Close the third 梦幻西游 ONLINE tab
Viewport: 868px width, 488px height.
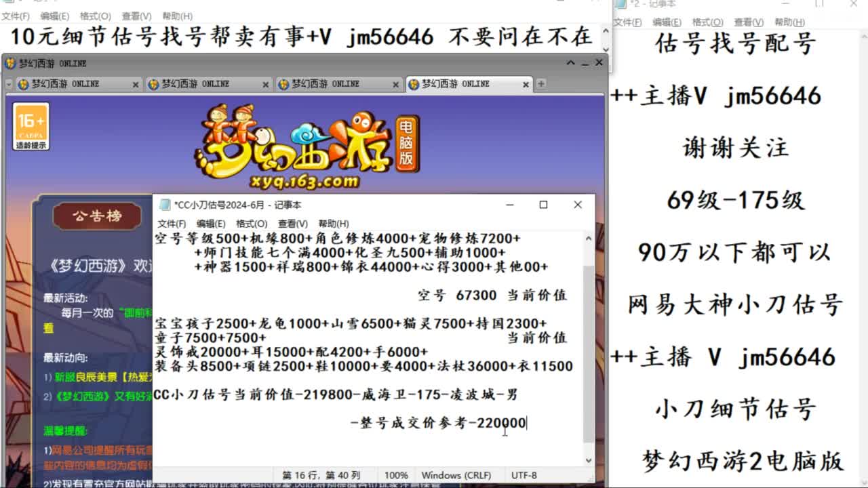point(395,85)
